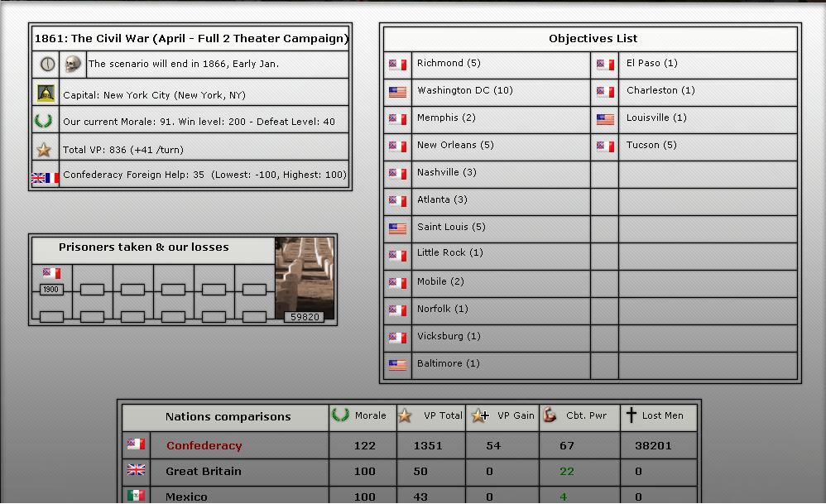The width and height of the screenshot is (826, 504).
Task: Click the Union flag next to Washington DC
Action: click(397, 92)
